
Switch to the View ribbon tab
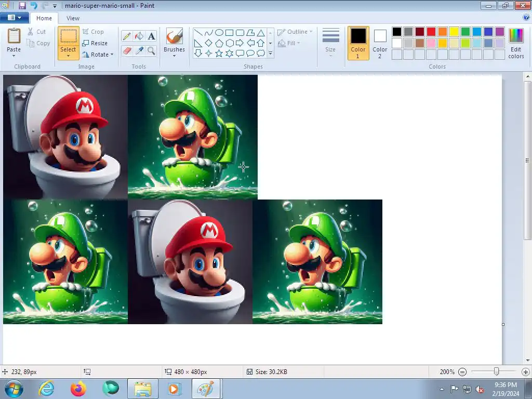(x=73, y=18)
